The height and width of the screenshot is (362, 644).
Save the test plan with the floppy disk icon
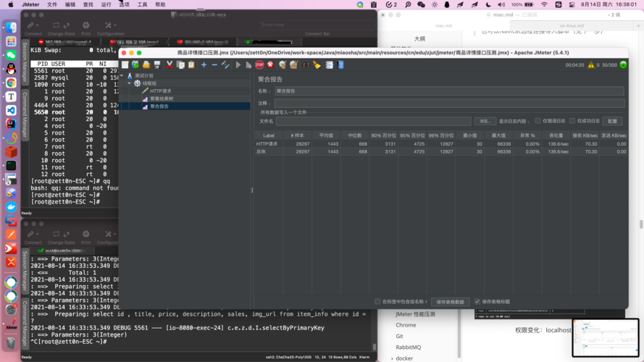(157, 65)
